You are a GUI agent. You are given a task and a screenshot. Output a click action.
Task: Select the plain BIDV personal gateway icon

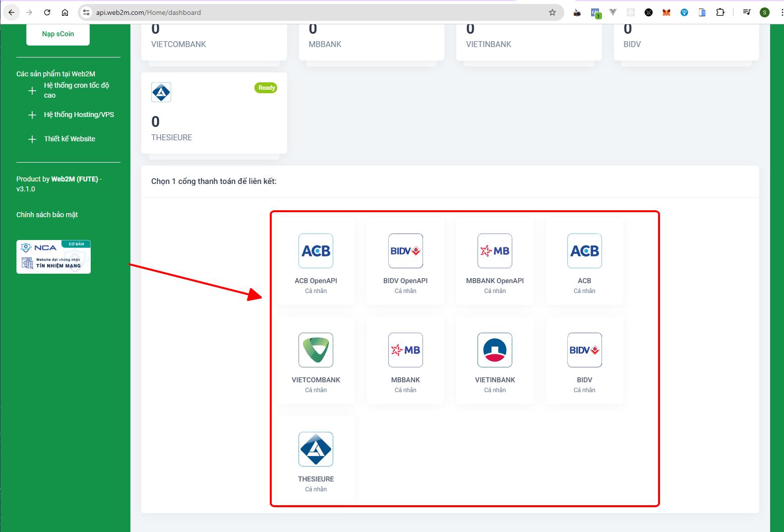point(584,350)
